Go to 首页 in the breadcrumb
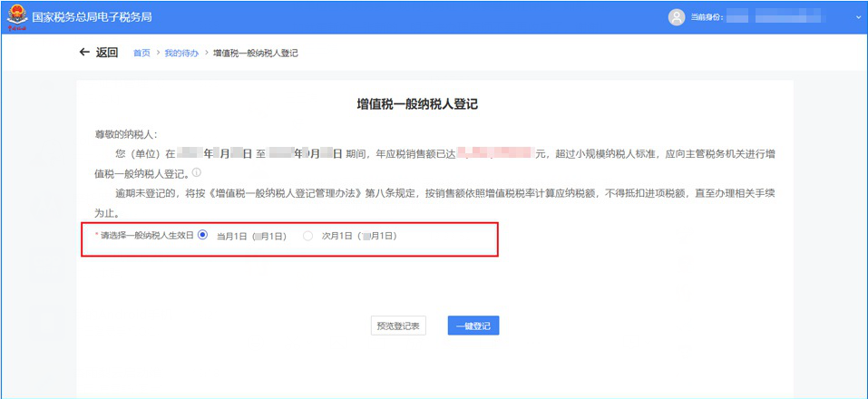Screen dimensions: 868x399 141,54
